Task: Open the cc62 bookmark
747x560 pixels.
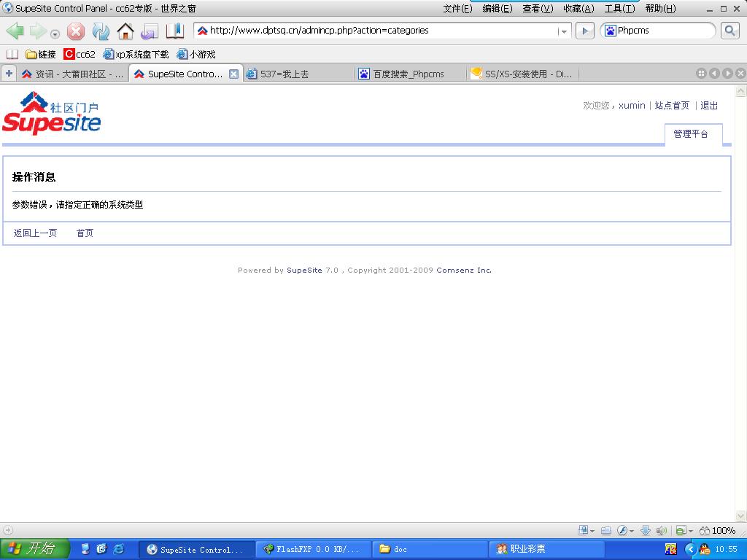Action: coord(80,54)
